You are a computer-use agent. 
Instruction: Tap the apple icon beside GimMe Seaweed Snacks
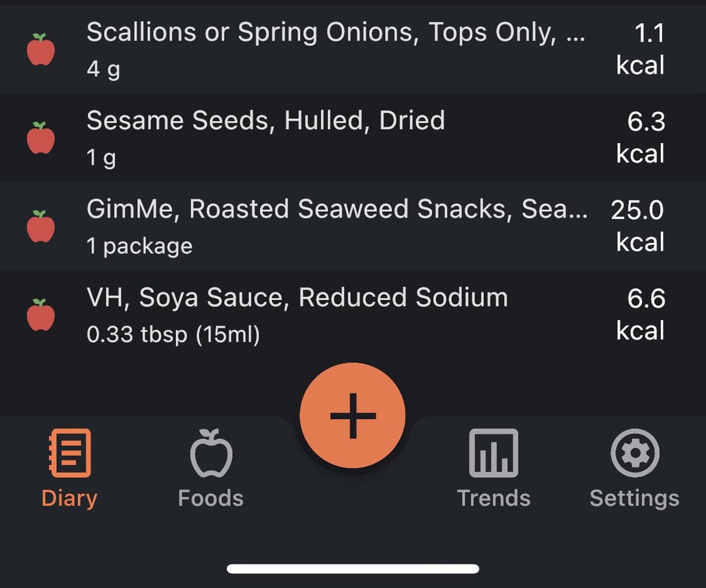[x=41, y=226]
